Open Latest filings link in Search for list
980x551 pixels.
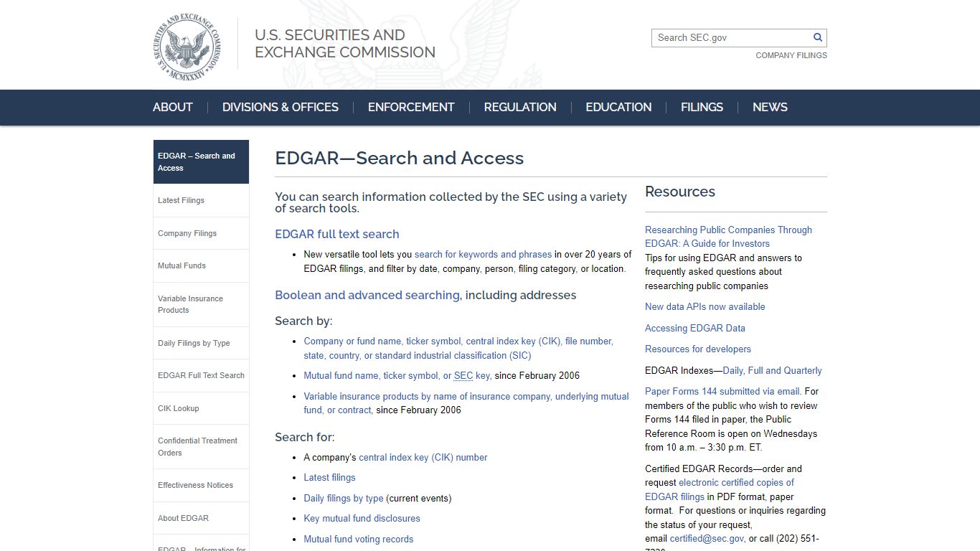[329, 477]
